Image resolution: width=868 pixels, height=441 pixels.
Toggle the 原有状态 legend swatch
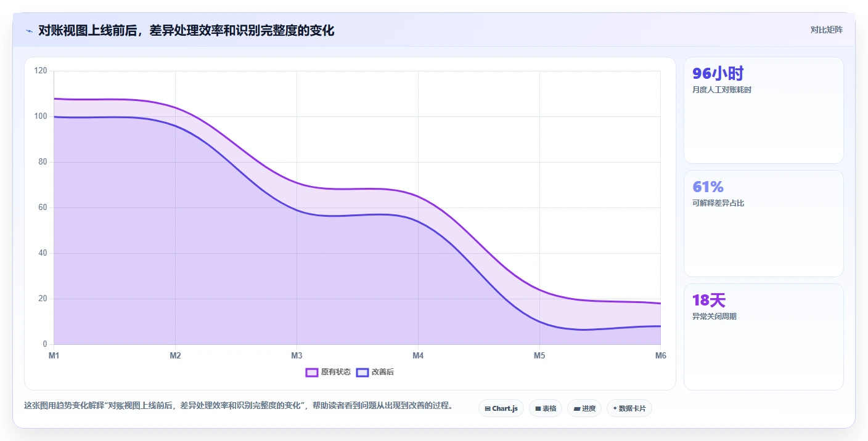[312, 372]
